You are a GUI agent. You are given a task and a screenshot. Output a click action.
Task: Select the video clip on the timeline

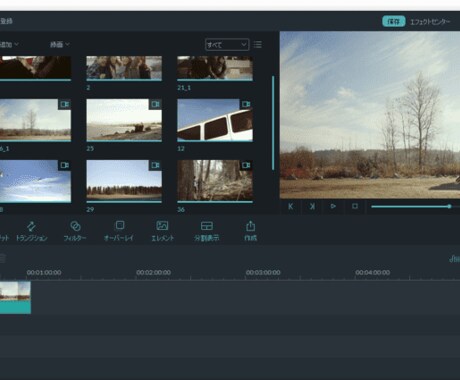click(15, 297)
